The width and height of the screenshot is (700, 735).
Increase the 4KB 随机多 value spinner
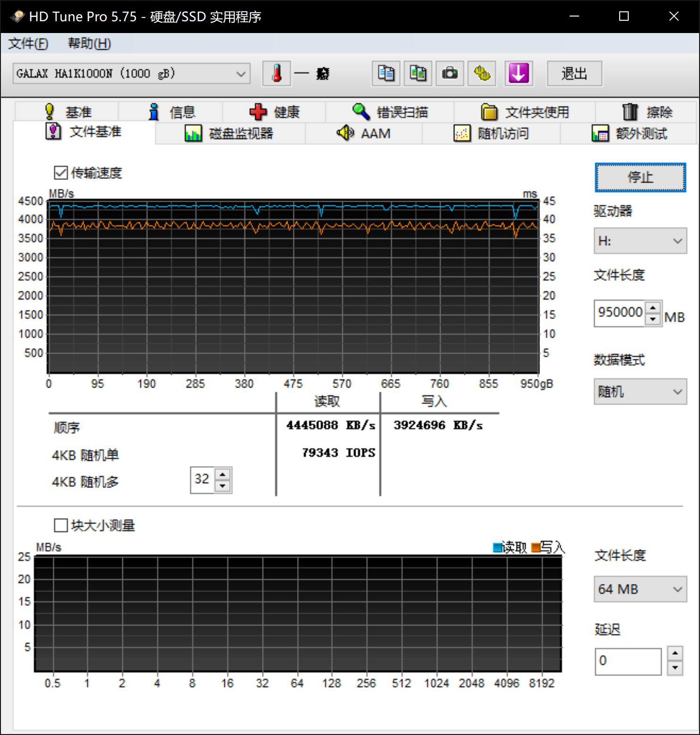point(223,474)
